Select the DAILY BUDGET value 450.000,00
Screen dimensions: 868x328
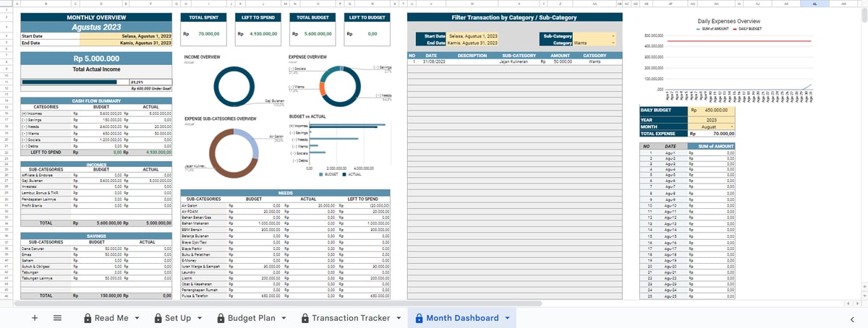[x=712, y=111]
